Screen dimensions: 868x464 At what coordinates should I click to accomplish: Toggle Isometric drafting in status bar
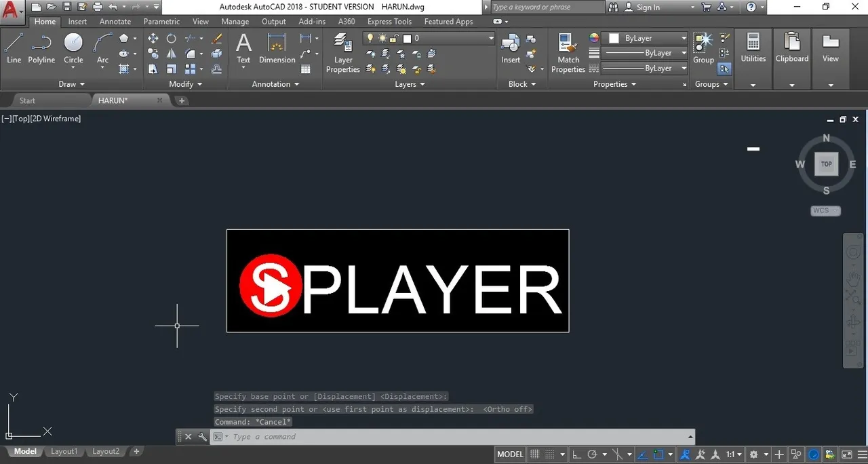tap(618, 455)
